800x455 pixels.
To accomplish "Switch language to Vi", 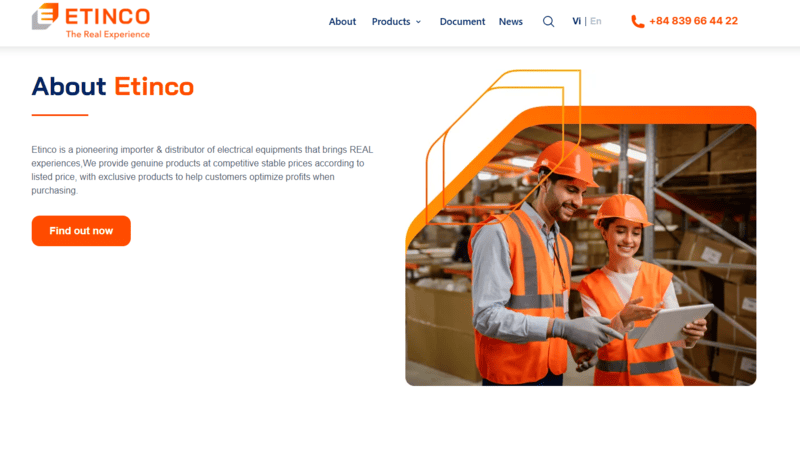I will click(x=577, y=21).
